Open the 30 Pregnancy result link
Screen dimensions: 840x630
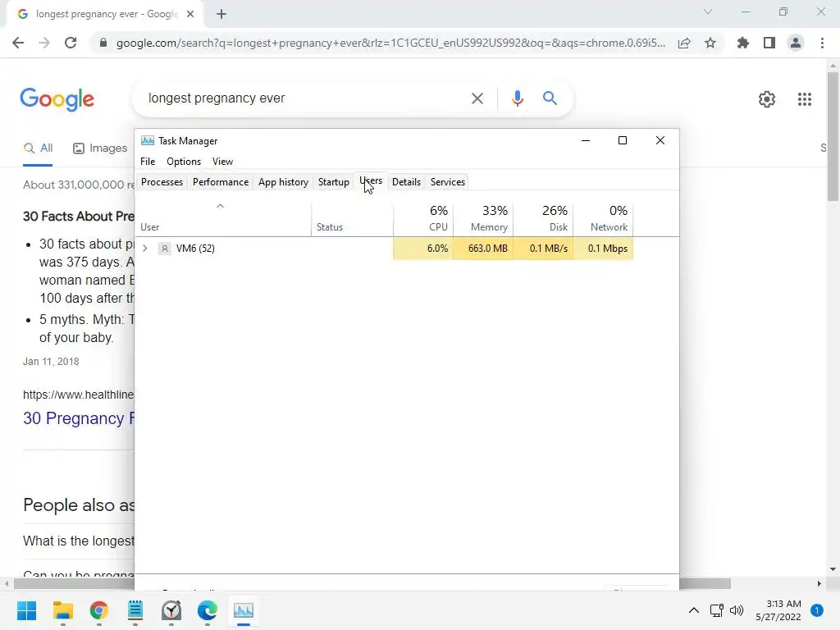coord(79,418)
